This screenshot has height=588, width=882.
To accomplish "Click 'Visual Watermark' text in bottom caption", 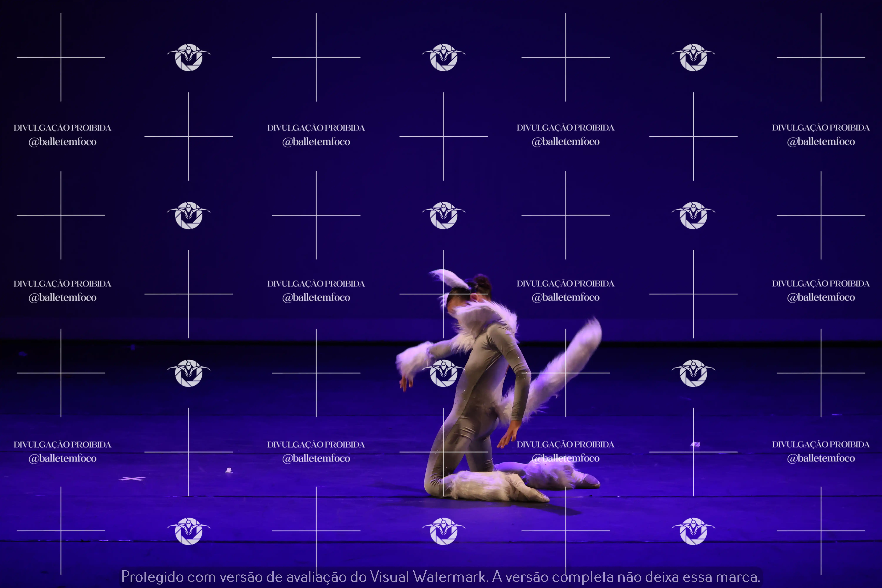I will click(428, 577).
